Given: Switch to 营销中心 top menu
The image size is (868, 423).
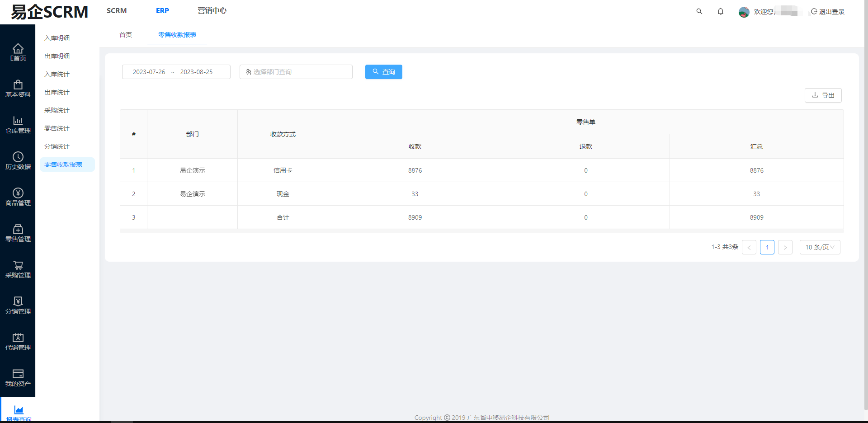Looking at the screenshot, I should (x=212, y=11).
